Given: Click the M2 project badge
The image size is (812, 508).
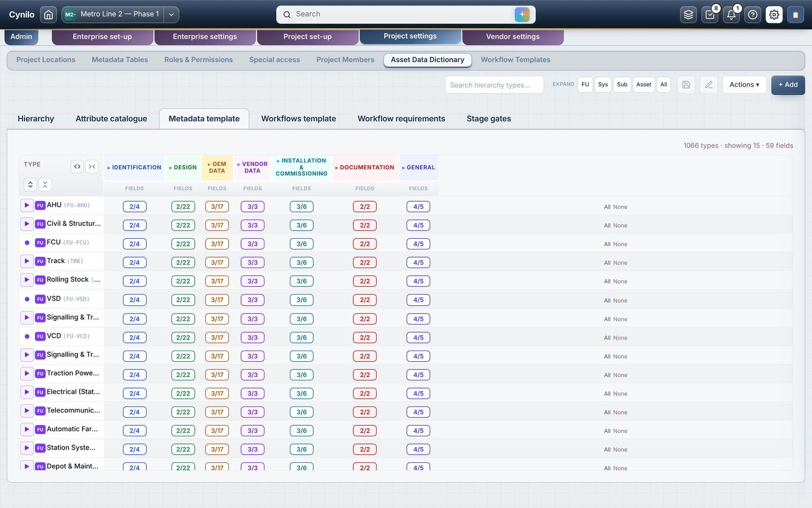Looking at the screenshot, I should click(70, 15).
